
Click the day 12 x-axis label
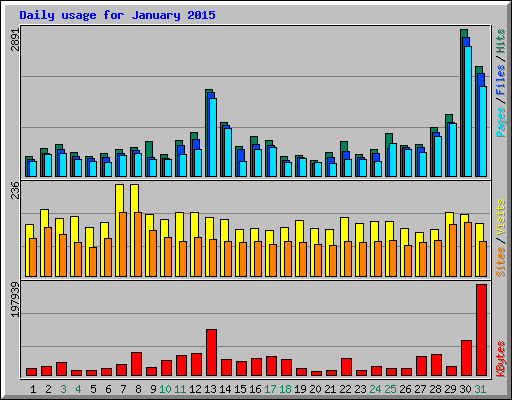195,389
